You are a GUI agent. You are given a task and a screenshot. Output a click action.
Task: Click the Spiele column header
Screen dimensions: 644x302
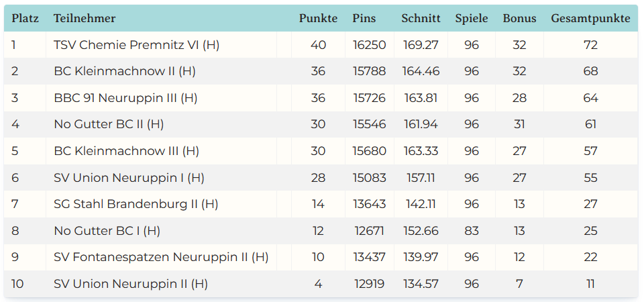pos(472,19)
